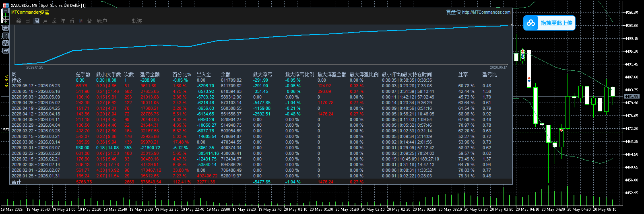Click the red sell arrow marker on chart
644x214 pixels.
click(x=561, y=130)
